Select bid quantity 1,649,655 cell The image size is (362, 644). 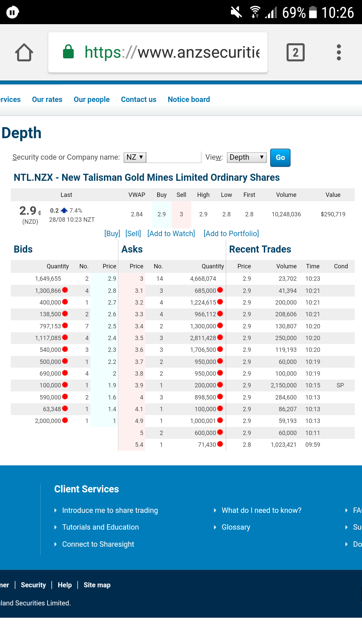(x=48, y=279)
